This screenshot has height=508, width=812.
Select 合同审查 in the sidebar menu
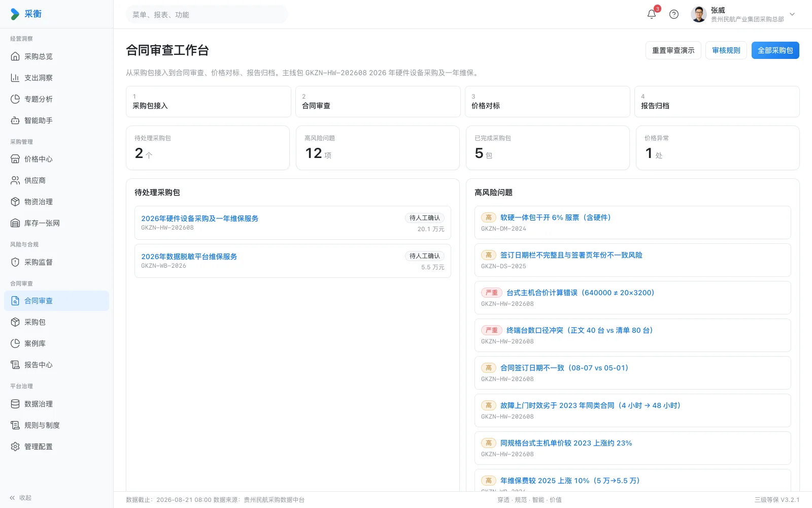point(56,301)
